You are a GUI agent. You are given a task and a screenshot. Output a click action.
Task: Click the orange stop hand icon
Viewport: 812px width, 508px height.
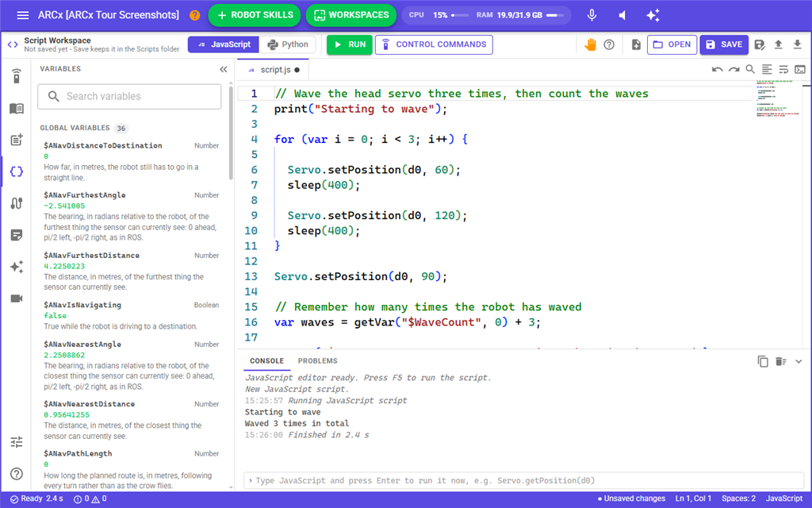pyautogui.click(x=590, y=44)
